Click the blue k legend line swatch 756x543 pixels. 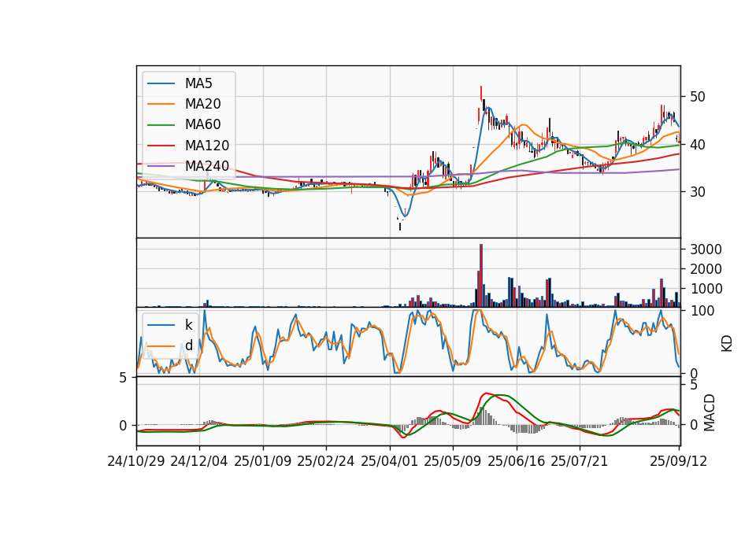pyautogui.click(x=161, y=325)
